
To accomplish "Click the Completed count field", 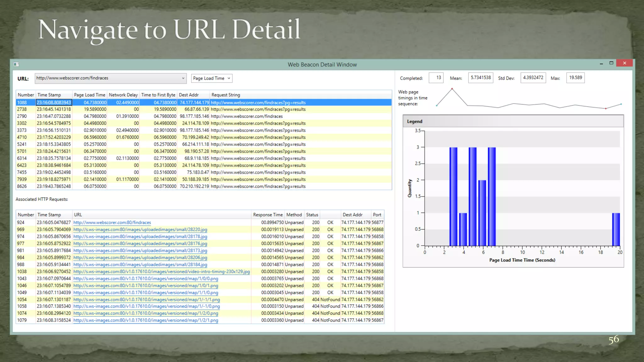I will pos(436,78).
